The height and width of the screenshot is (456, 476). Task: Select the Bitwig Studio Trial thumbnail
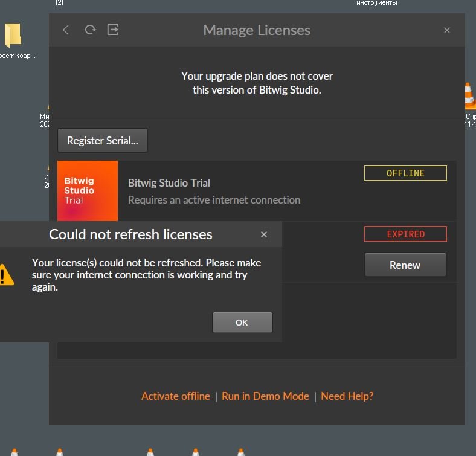[88, 191]
